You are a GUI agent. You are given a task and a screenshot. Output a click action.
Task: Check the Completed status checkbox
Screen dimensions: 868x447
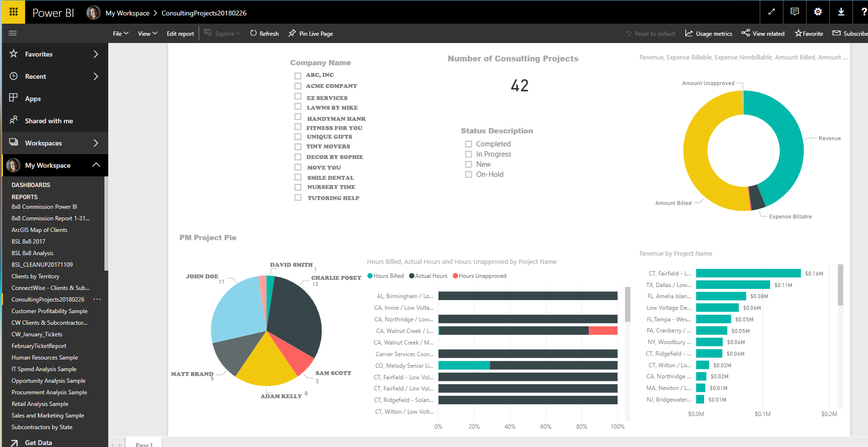[x=468, y=144]
